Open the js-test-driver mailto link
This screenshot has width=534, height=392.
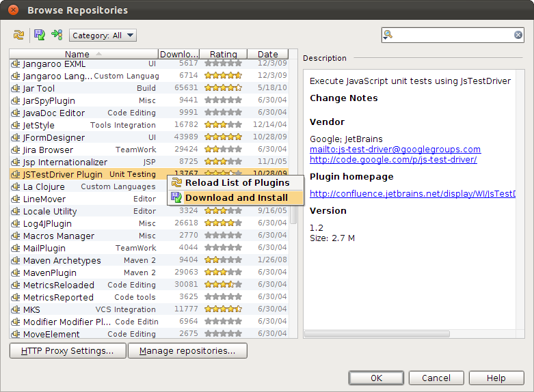[x=395, y=150]
